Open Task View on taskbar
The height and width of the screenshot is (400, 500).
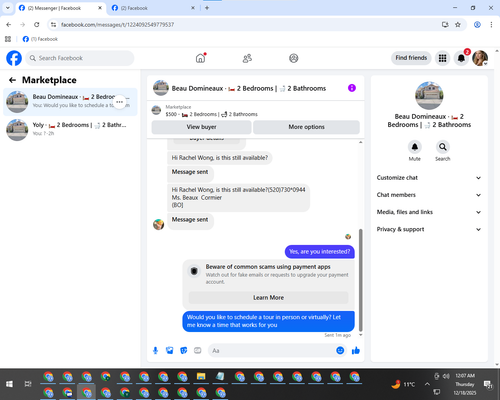click(x=28, y=384)
